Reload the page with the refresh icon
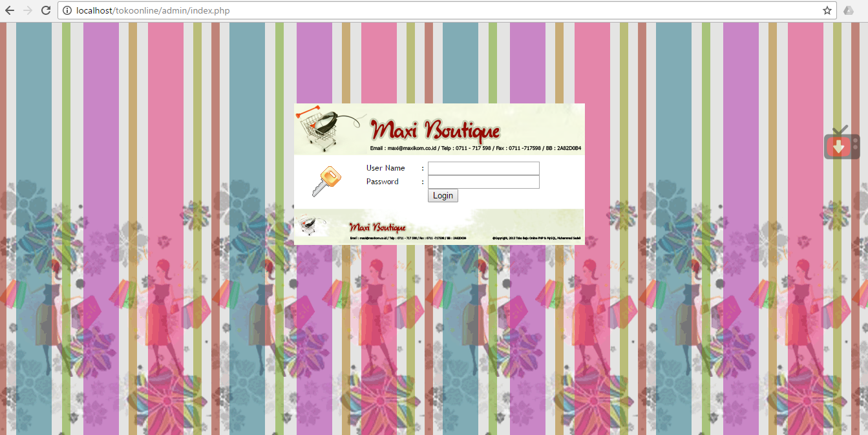Viewport: 868px width, 435px height. 45,10
